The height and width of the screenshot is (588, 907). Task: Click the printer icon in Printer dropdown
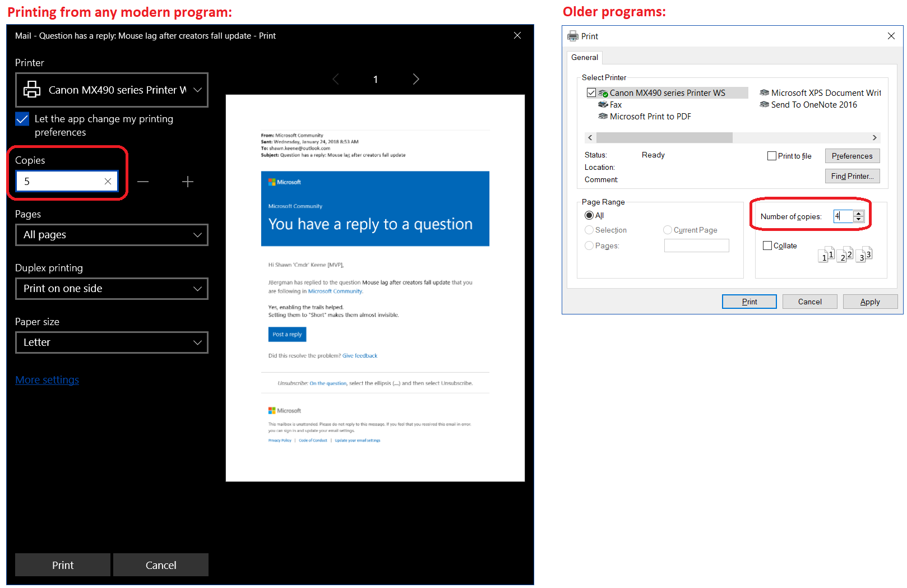(32, 90)
